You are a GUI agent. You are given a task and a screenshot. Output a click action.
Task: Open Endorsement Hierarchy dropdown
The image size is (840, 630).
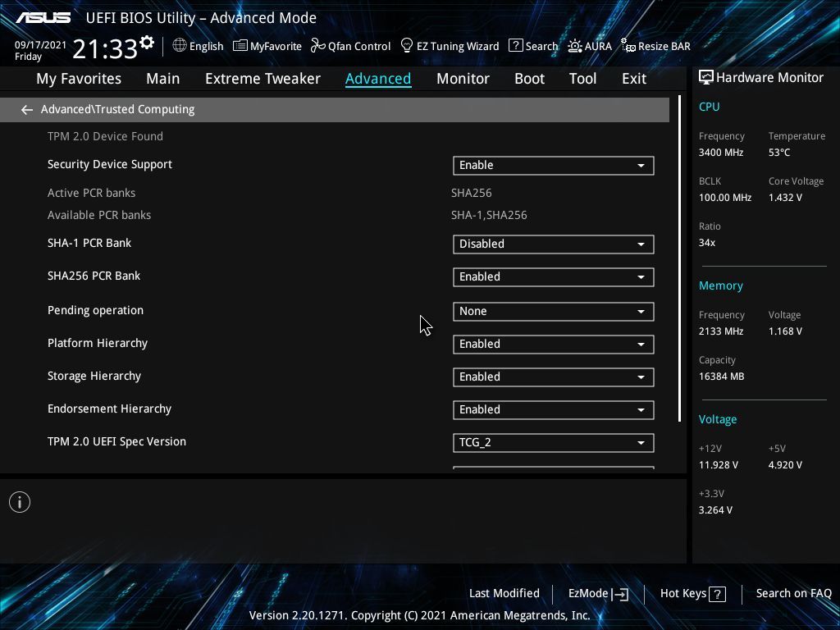coord(554,410)
